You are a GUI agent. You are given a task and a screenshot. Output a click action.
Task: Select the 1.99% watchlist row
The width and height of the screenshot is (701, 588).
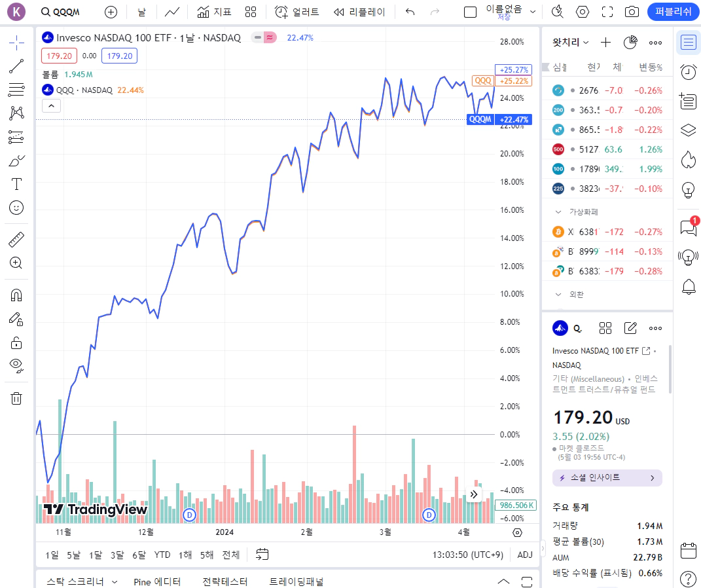pos(607,169)
